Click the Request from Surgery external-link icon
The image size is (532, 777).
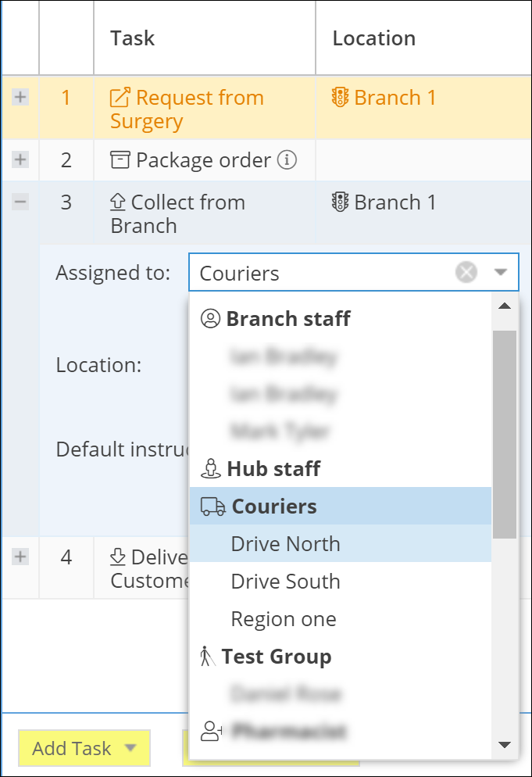pyautogui.click(x=120, y=98)
